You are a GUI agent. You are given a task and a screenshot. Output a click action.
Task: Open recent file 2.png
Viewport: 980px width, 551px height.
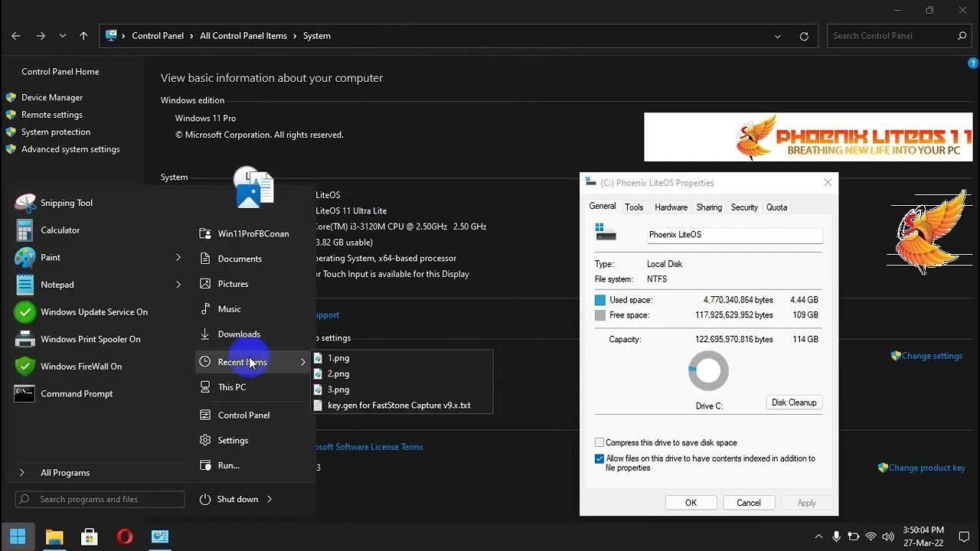[338, 374]
